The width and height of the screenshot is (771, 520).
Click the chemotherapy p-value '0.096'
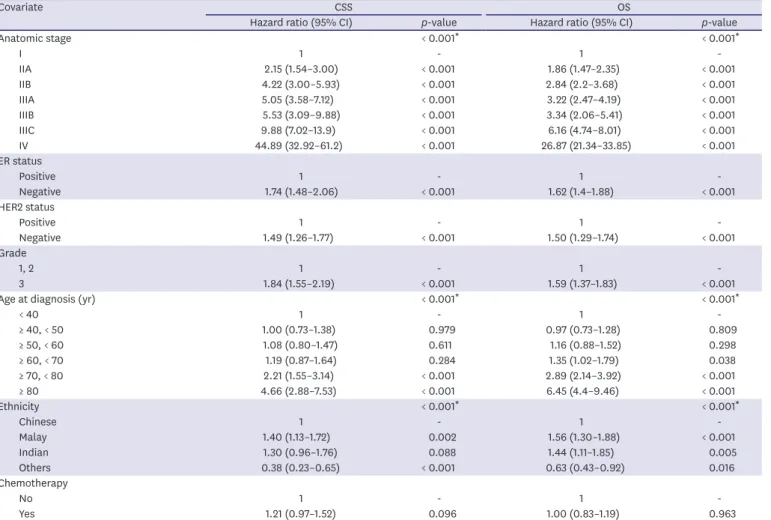click(442, 514)
